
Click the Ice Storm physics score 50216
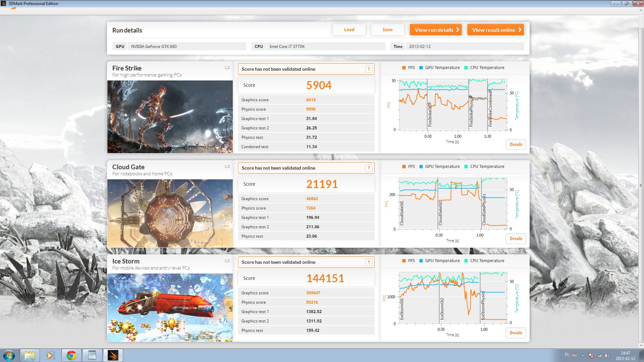[x=312, y=302]
